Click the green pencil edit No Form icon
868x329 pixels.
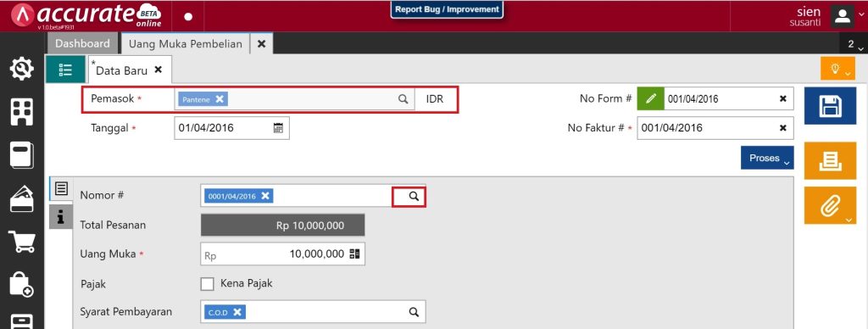650,98
